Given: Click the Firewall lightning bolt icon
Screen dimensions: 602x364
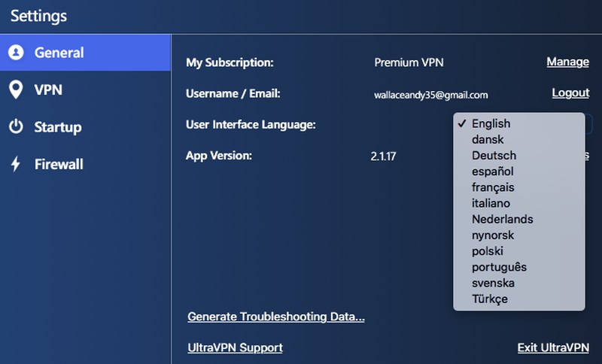Looking at the screenshot, I should (16, 164).
